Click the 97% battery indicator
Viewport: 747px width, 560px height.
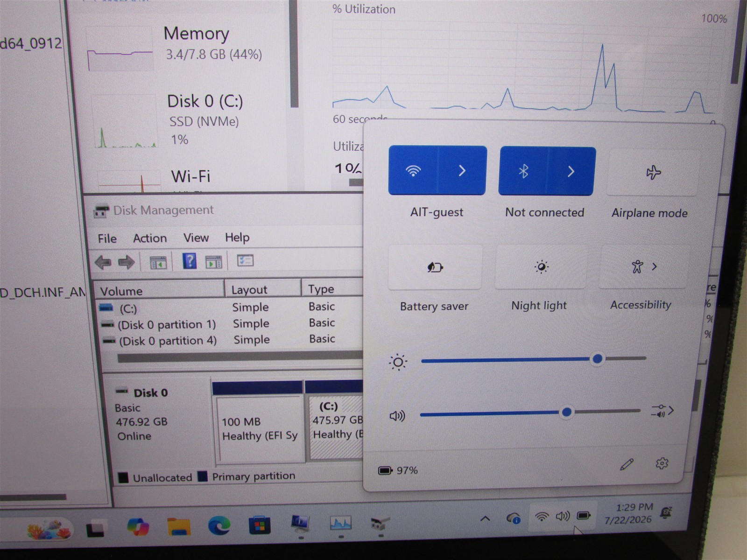398,470
